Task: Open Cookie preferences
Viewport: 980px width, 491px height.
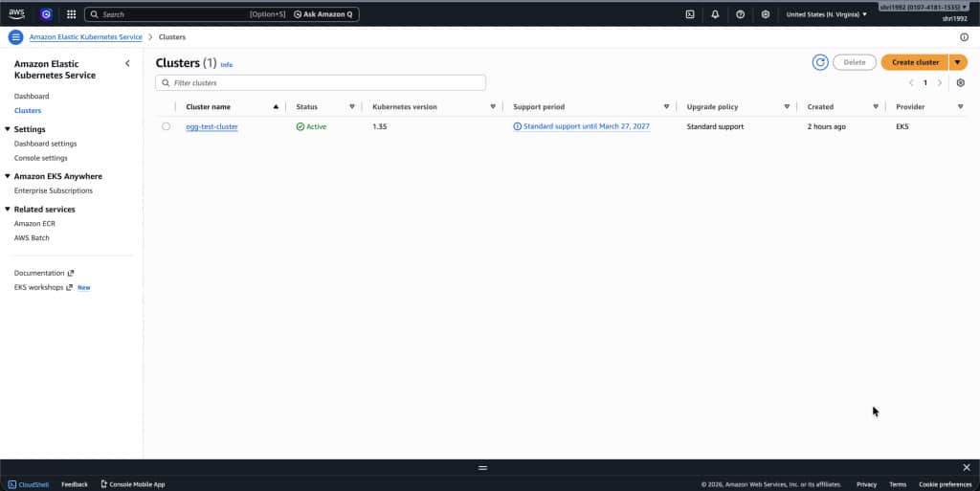Action: point(945,484)
